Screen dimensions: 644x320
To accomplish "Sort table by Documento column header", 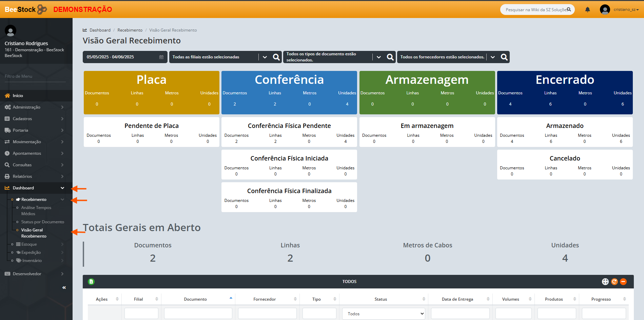I will (x=195, y=299).
